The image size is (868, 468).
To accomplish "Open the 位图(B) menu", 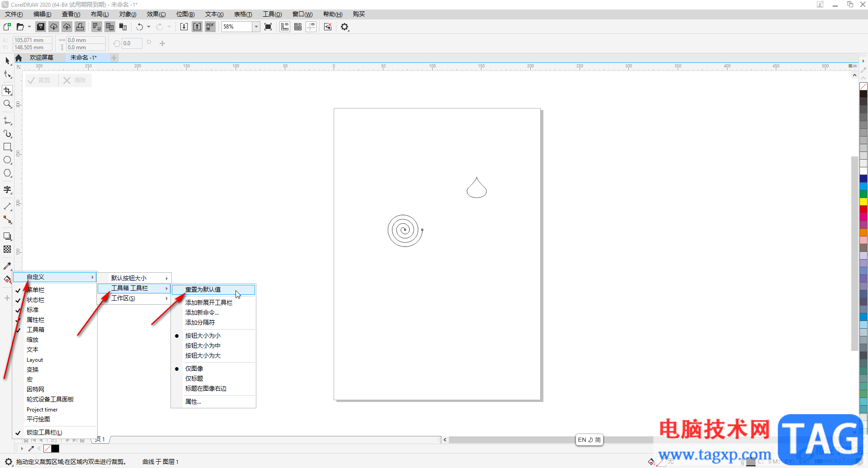I will tap(185, 14).
